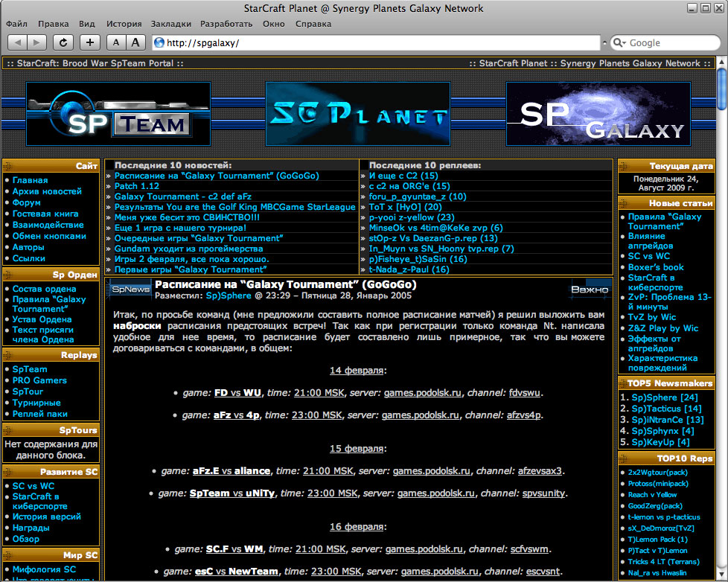Open news Gundam уходит из прогеймерства
This screenshot has width=728, height=582.
click(189, 249)
